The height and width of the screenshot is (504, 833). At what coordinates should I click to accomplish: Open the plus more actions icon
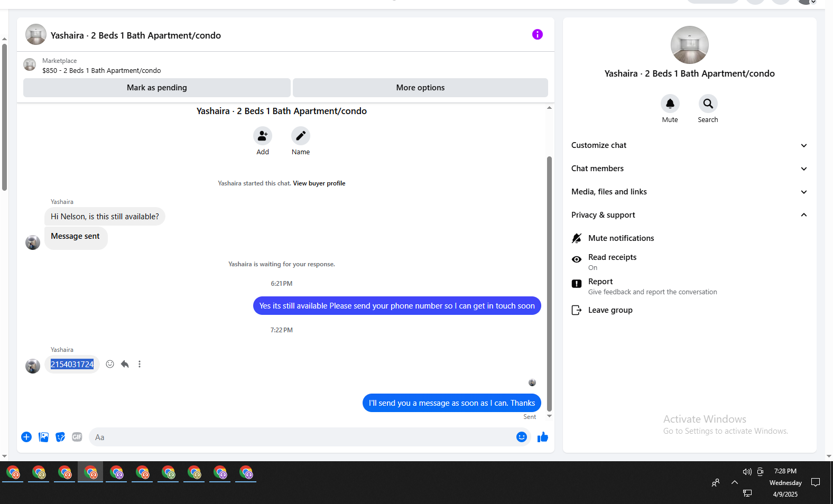tap(26, 437)
